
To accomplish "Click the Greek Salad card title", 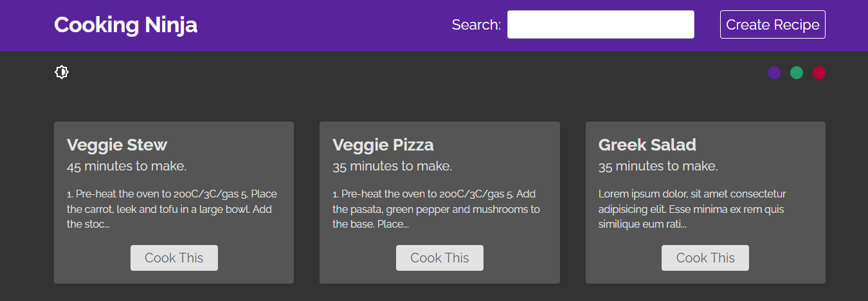I will [647, 145].
